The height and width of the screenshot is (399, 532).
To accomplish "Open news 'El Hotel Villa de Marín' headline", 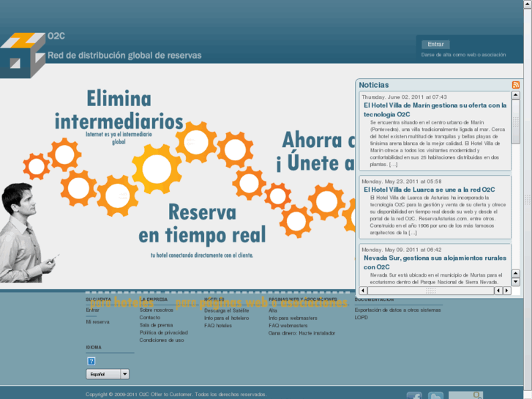I will point(435,110).
